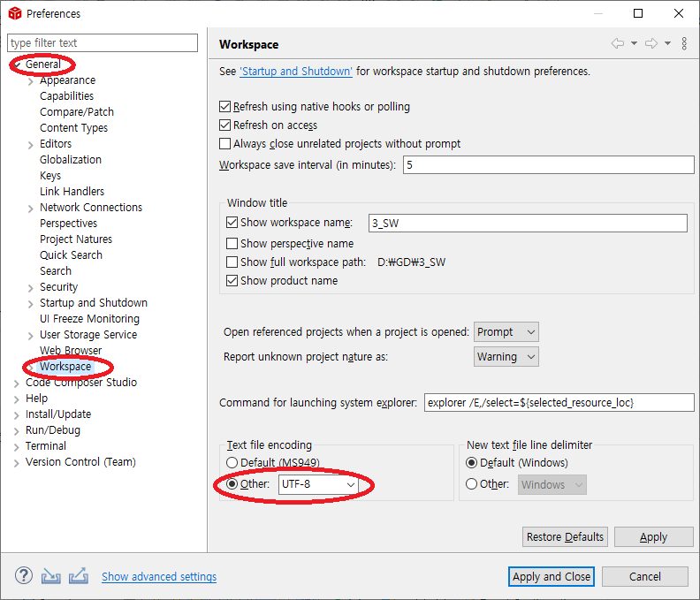Select Search preference page
Viewport: 700px width, 600px height.
click(56, 271)
